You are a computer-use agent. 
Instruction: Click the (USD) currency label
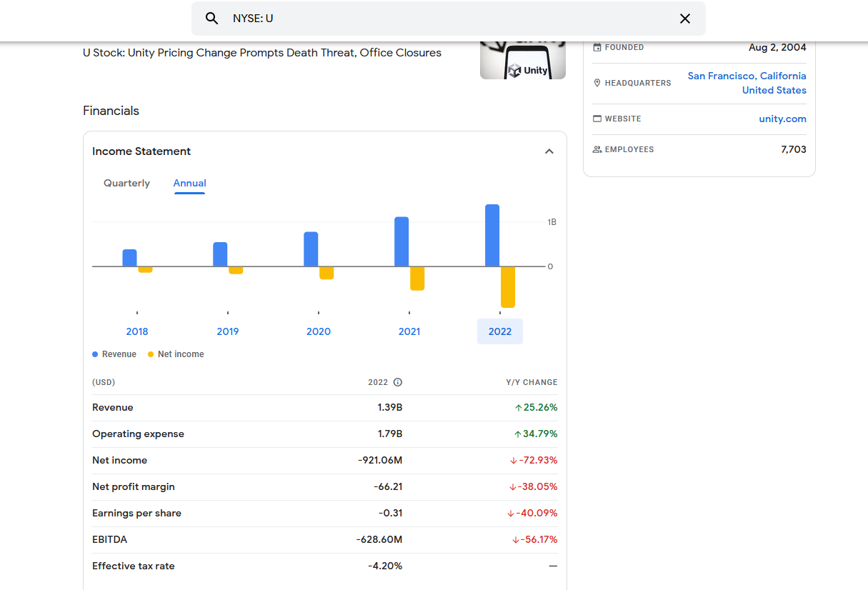pos(104,383)
